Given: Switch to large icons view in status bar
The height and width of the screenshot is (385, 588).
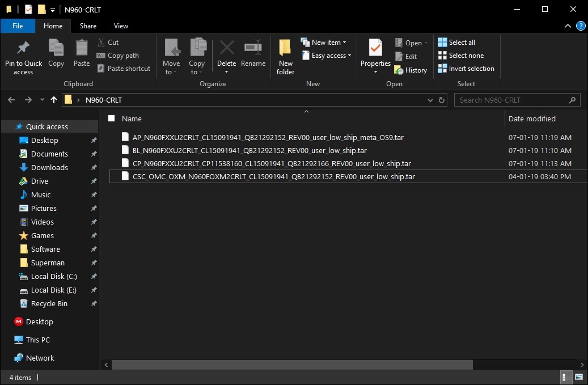Looking at the screenshot, I should pos(579,377).
